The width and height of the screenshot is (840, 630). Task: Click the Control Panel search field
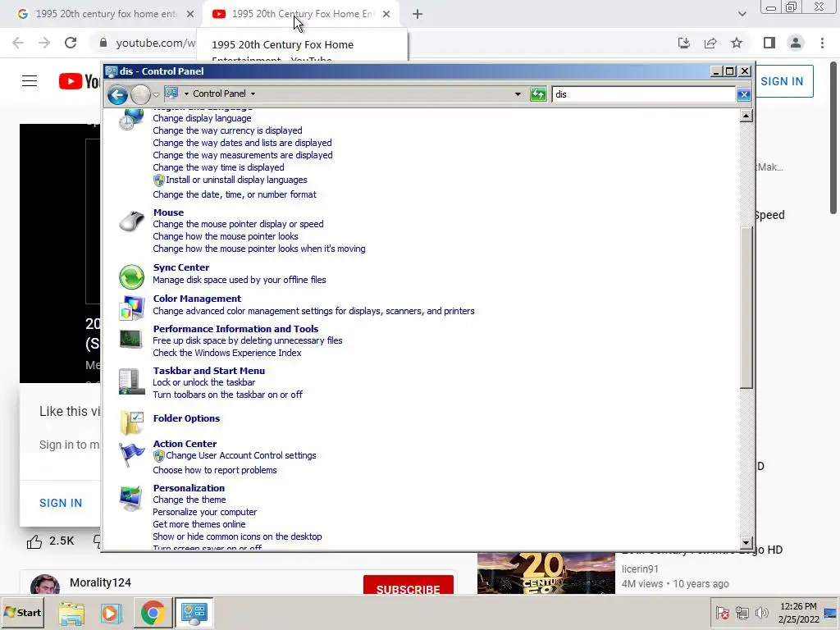click(x=643, y=94)
